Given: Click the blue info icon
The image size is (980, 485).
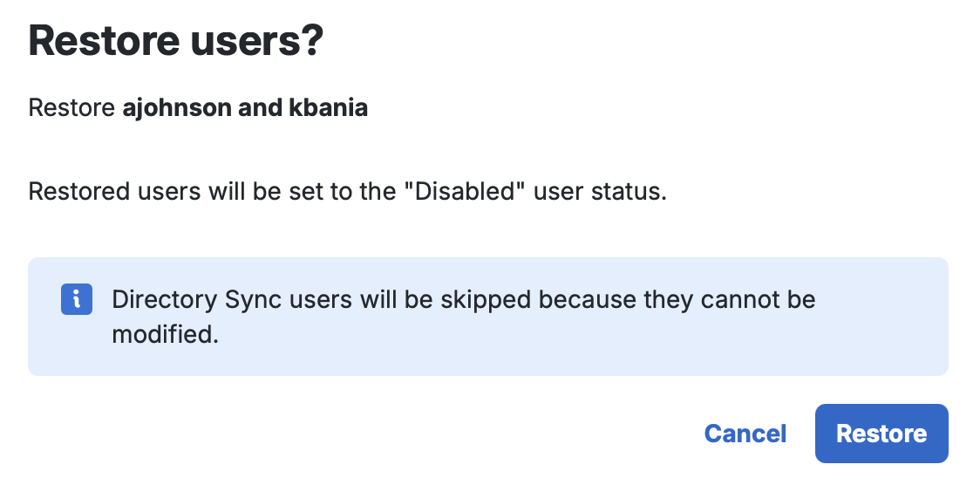Looking at the screenshot, I should (77, 299).
